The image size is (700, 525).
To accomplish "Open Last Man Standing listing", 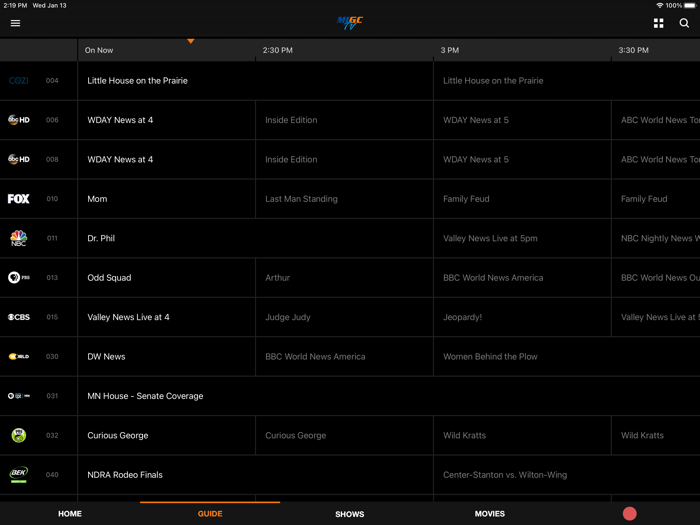I will (x=344, y=199).
